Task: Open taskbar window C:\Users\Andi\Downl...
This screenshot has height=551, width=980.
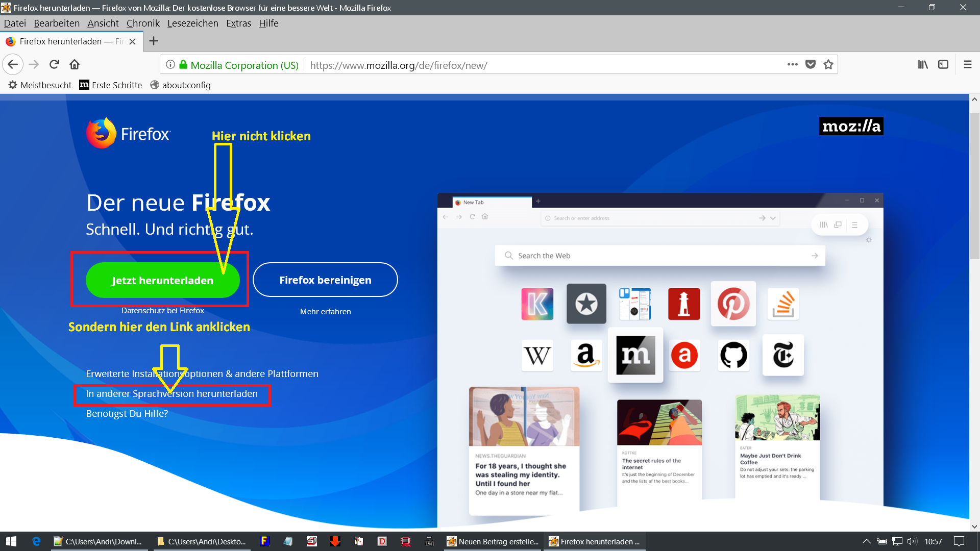Action: [100, 541]
